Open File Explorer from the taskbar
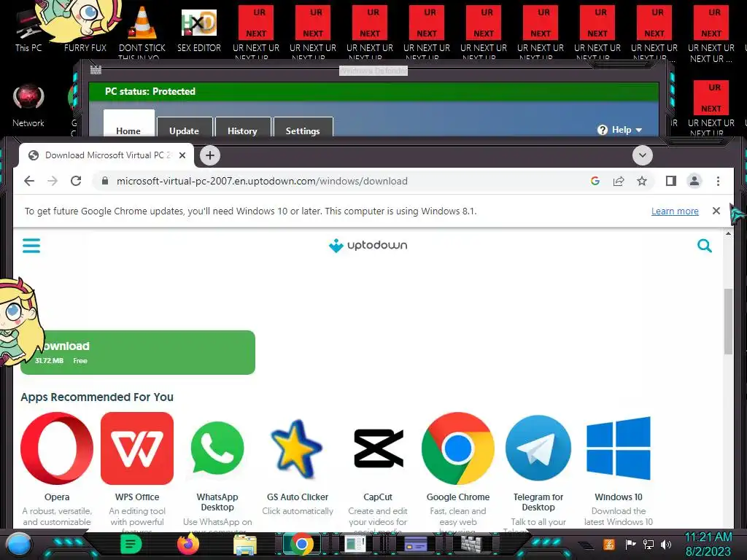This screenshot has width=747, height=560. 245,545
